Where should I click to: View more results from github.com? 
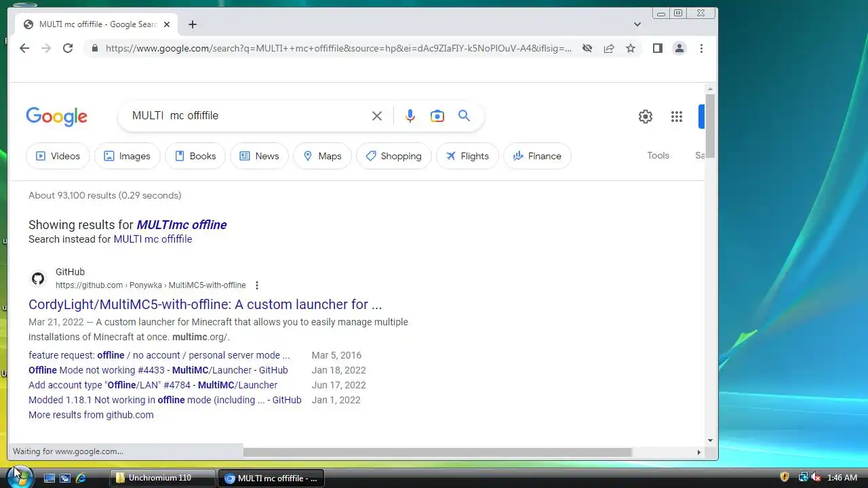tap(91, 415)
